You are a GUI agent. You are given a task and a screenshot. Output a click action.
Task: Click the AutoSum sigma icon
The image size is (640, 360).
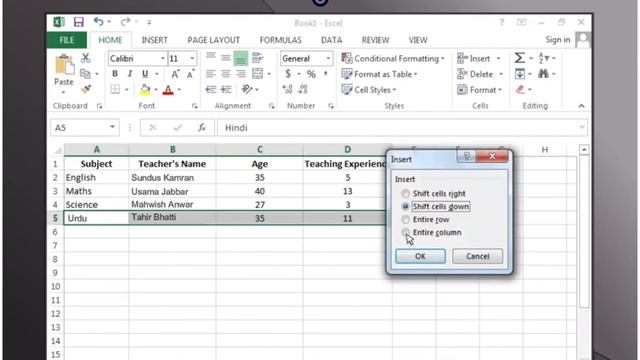click(x=519, y=58)
